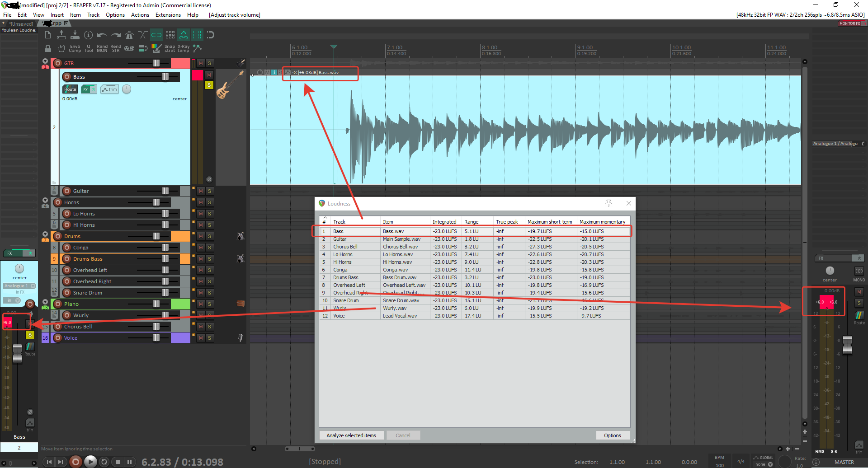This screenshot has width=868, height=468.
Task: Arm the Piano track for recording
Action: tap(58, 304)
